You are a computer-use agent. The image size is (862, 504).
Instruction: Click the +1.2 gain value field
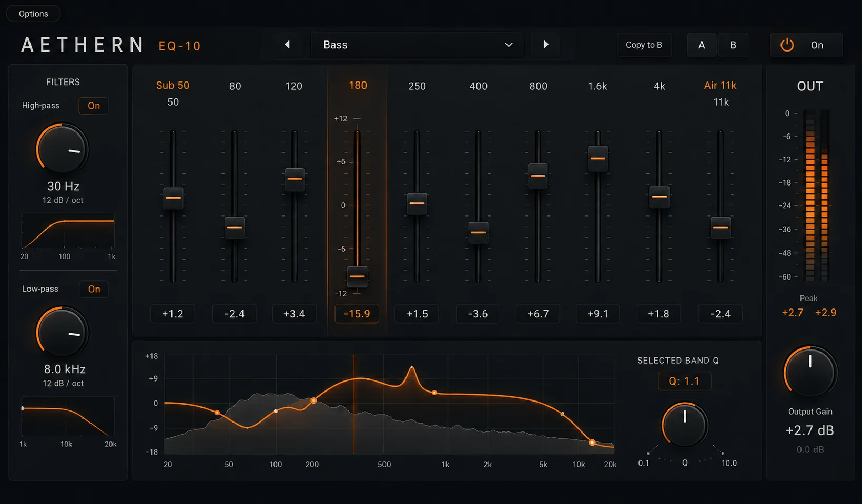tap(173, 314)
